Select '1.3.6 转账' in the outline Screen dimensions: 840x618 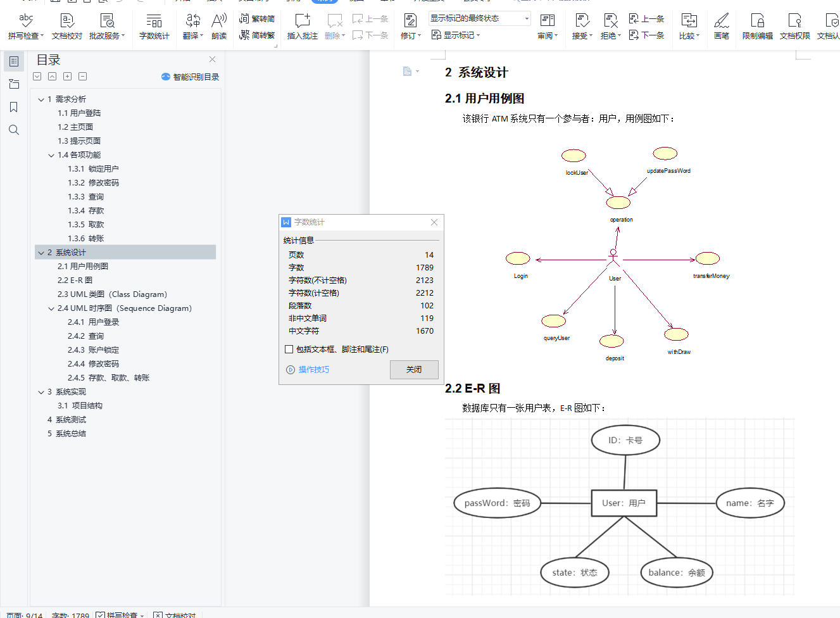[x=85, y=239]
